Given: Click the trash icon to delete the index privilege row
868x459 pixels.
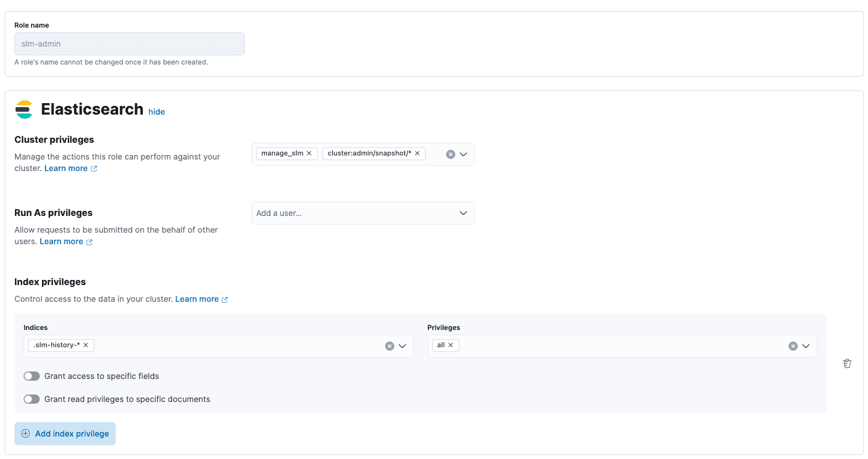Looking at the screenshot, I should [847, 363].
